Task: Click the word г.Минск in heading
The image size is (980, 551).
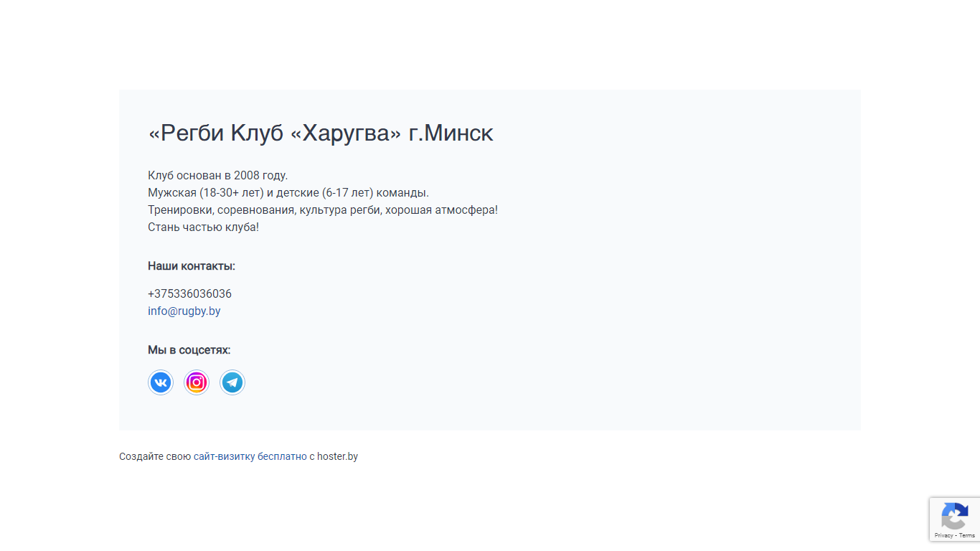Action: click(x=451, y=133)
